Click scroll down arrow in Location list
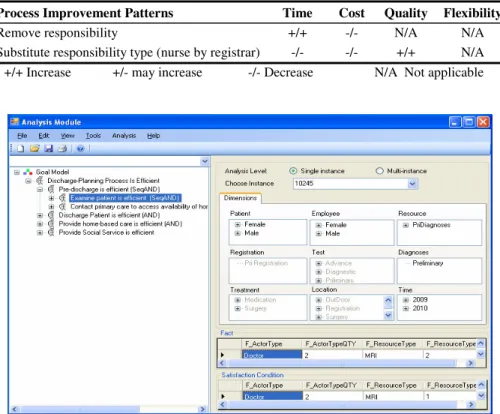Screen dimensions: 500x414 coord(388,315)
